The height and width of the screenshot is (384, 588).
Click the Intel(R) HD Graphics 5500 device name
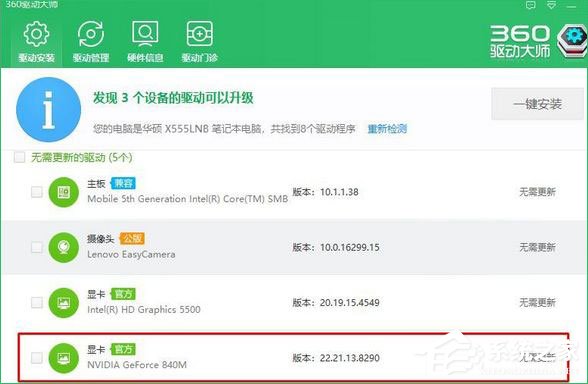point(144,309)
